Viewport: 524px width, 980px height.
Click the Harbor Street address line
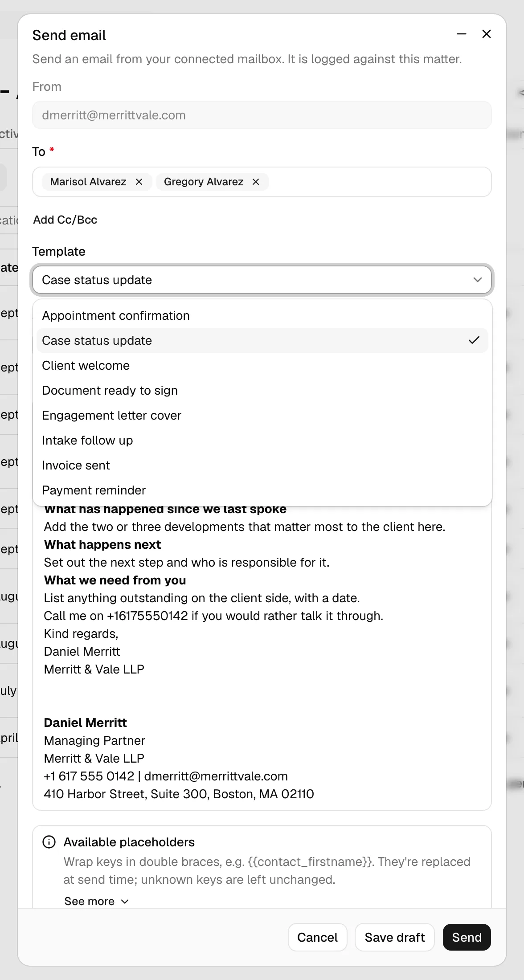tap(179, 794)
